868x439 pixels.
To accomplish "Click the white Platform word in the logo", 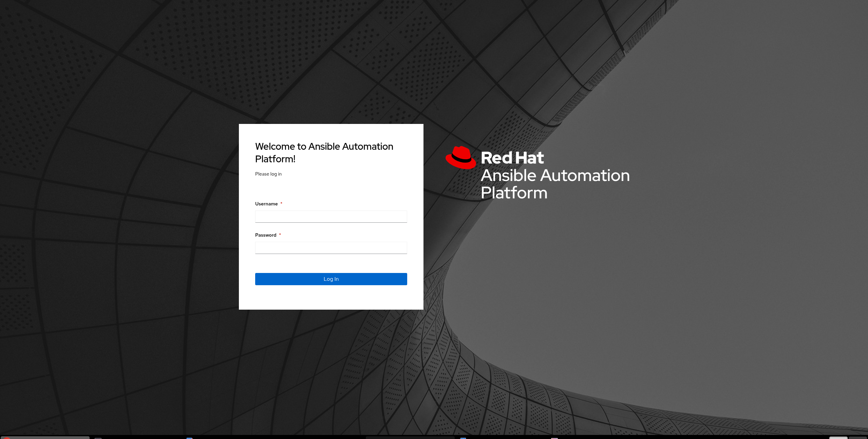I will point(514,193).
